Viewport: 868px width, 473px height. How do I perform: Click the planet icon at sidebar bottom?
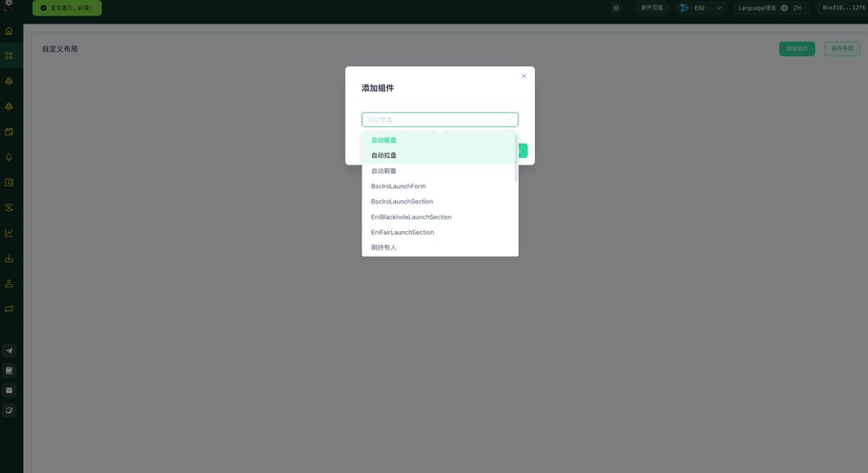pyautogui.click(x=9, y=411)
